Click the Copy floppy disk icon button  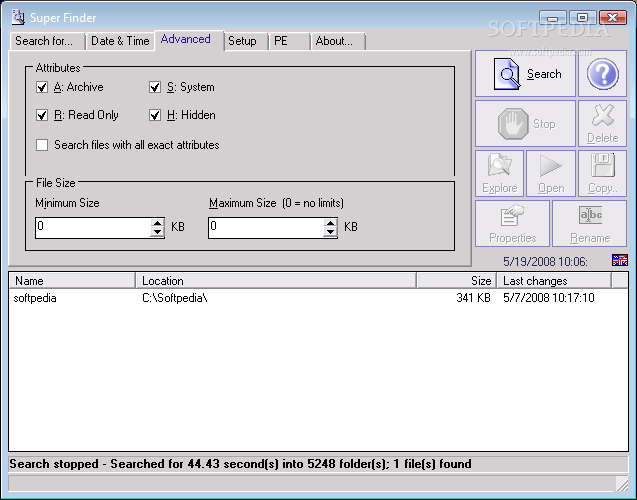pyautogui.click(x=602, y=173)
